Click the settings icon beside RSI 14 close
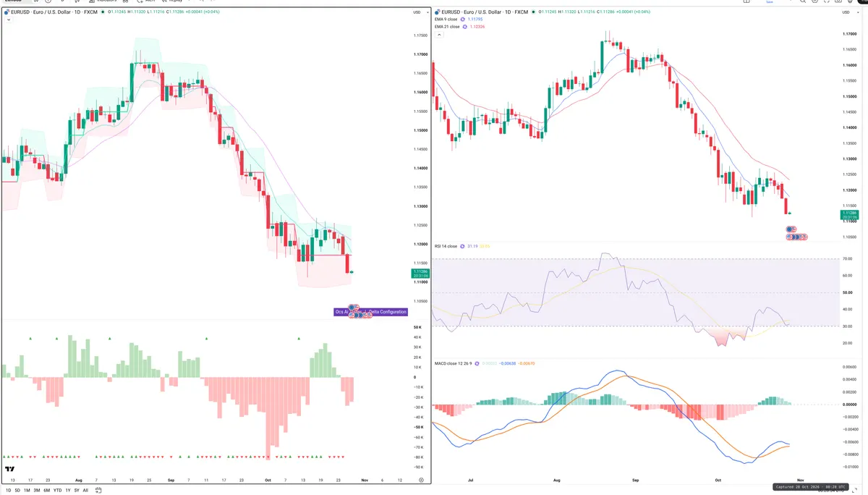This screenshot has height=495, width=868. pyautogui.click(x=463, y=246)
